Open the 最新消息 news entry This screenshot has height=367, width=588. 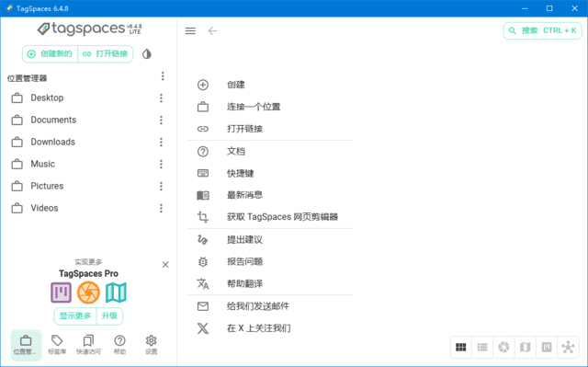coord(270,195)
